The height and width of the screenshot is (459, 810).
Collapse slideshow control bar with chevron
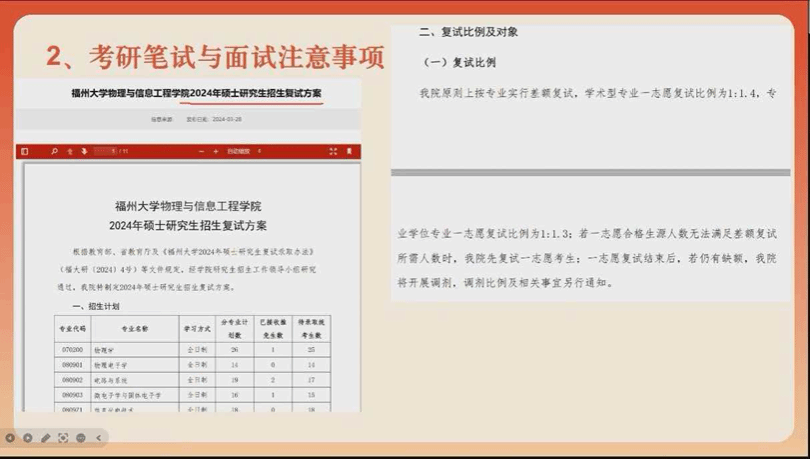coord(98,438)
